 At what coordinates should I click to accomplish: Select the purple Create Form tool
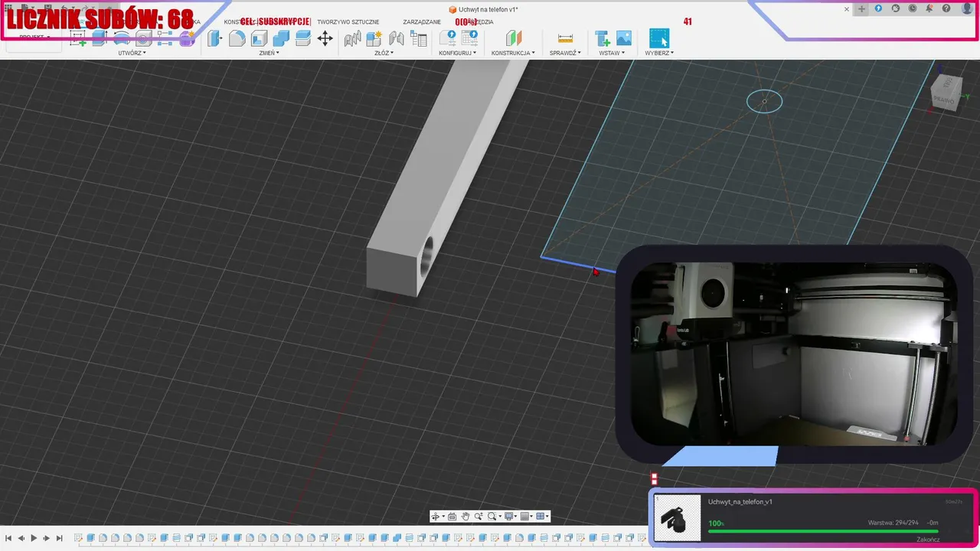187,38
